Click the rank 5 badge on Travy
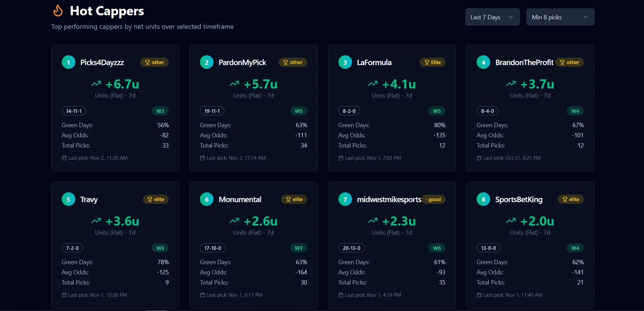 click(69, 199)
